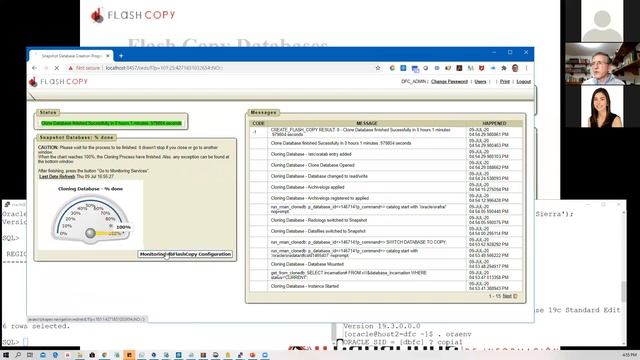
Task: Click the localhost address bar
Action: click(x=237, y=68)
